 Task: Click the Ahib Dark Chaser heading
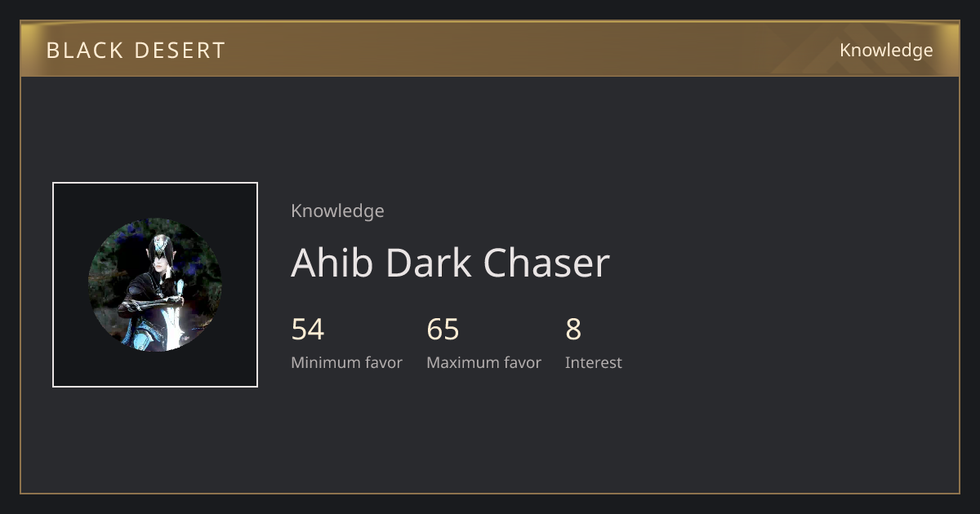pos(451,263)
